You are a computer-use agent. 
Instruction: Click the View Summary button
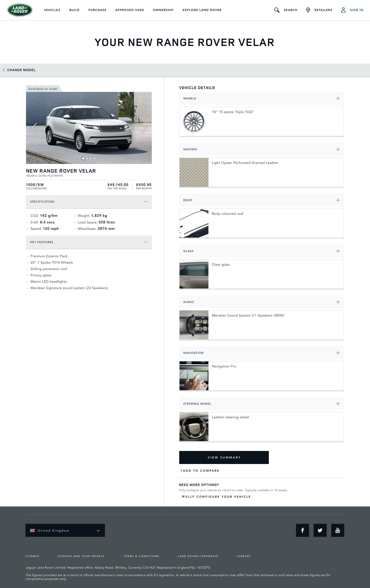coord(224,457)
